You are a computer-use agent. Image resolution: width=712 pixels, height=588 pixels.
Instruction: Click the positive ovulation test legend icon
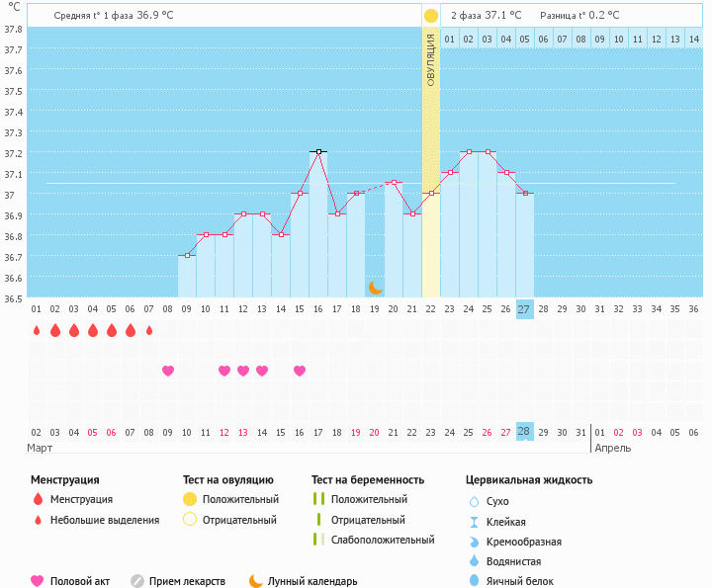point(190,499)
